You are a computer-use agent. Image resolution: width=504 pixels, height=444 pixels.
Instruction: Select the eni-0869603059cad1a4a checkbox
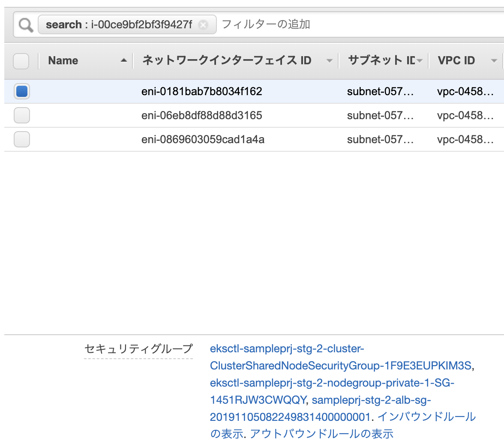(x=22, y=139)
